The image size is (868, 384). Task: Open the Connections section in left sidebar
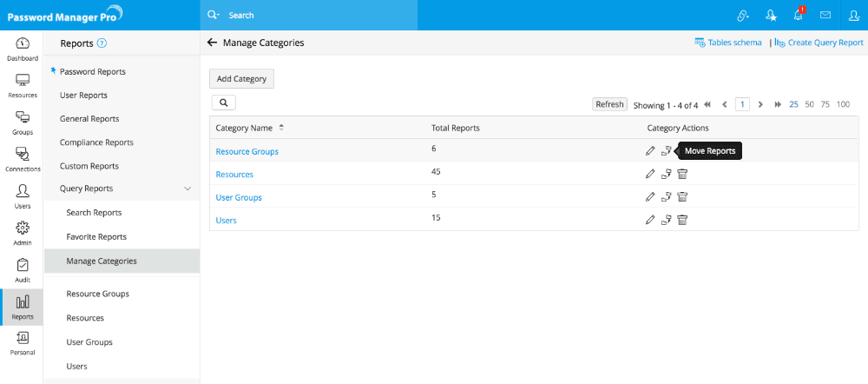pyautogui.click(x=23, y=158)
